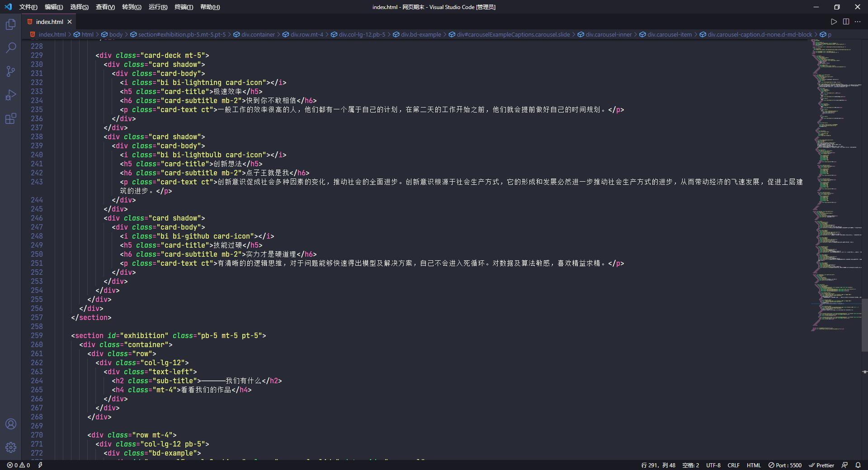Click line number 259 in gutter
Screen dimensions: 868x470
[x=37, y=335]
